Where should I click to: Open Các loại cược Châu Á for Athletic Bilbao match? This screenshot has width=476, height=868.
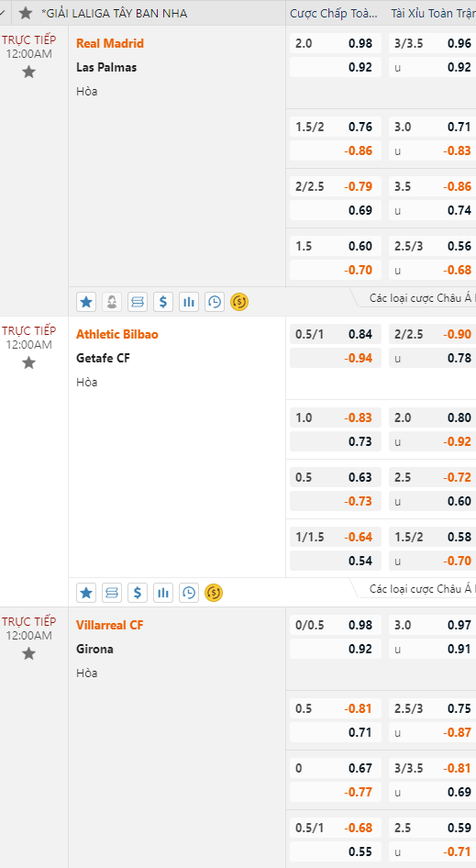pos(422,589)
